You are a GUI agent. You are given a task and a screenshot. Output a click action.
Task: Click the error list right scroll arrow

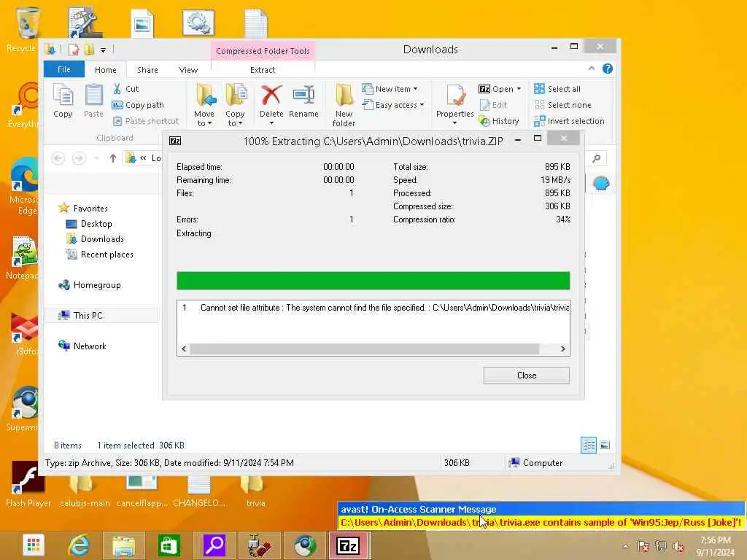pyautogui.click(x=562, y=349)
